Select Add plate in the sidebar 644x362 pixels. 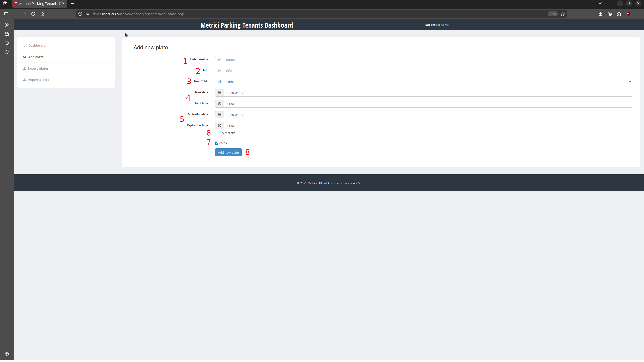click(36, 57)
